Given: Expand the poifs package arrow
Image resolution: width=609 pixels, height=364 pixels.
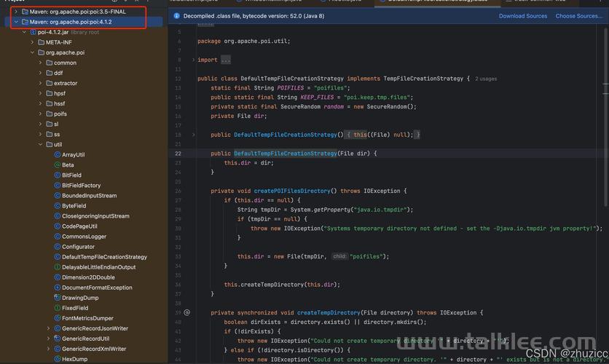Looking at the screenshot, I should point(40,114).
